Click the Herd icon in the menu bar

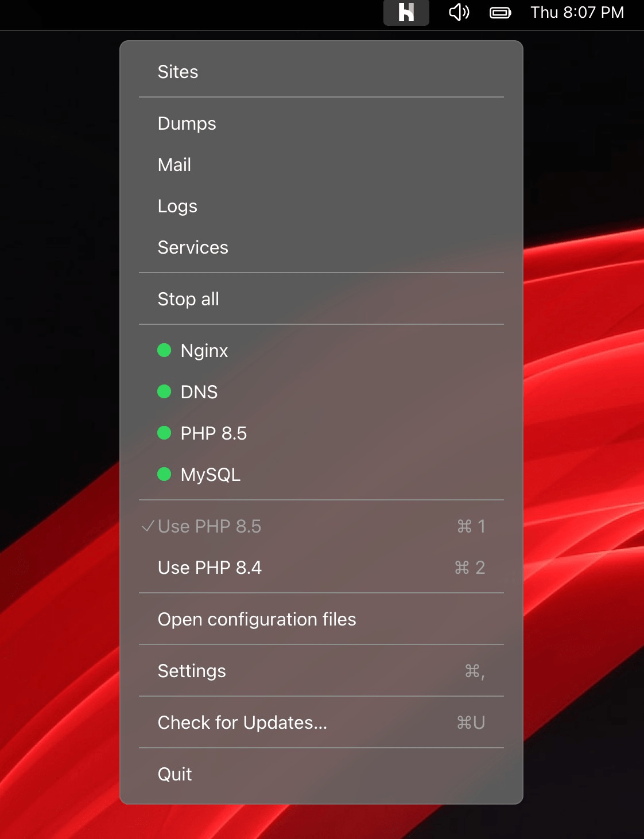pyautogui.click(x=406, y=12)
